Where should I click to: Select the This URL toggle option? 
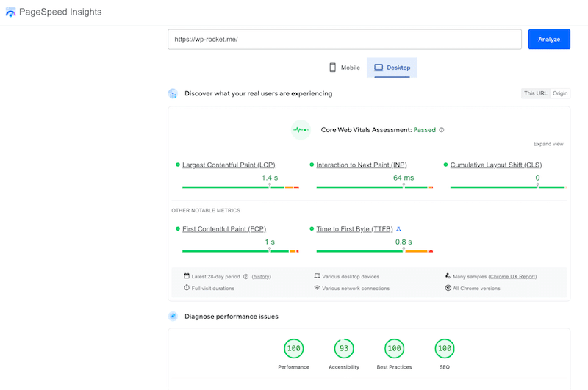coord(534,94)
